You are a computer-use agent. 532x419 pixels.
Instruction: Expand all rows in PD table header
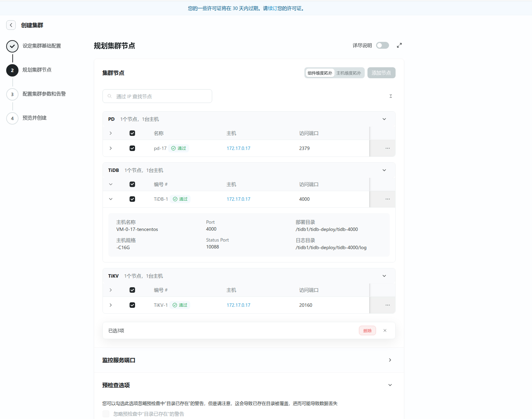[111, 133]
